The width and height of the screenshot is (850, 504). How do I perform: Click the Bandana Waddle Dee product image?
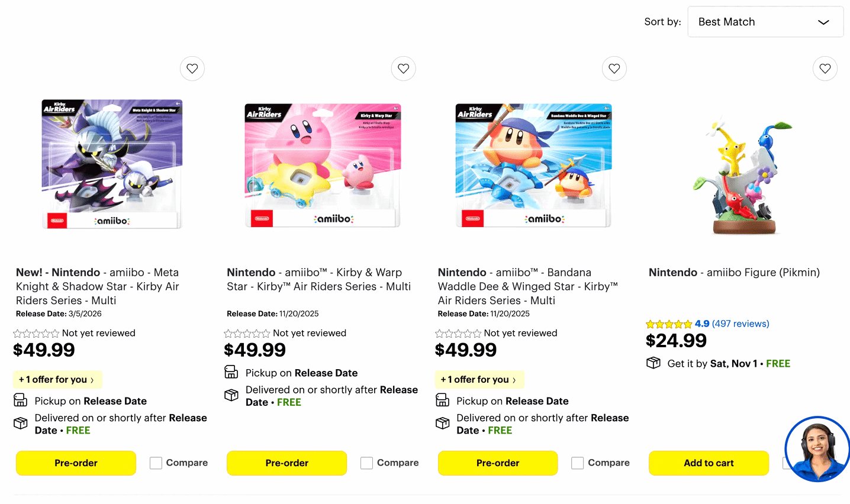click(x=533, y=166)
